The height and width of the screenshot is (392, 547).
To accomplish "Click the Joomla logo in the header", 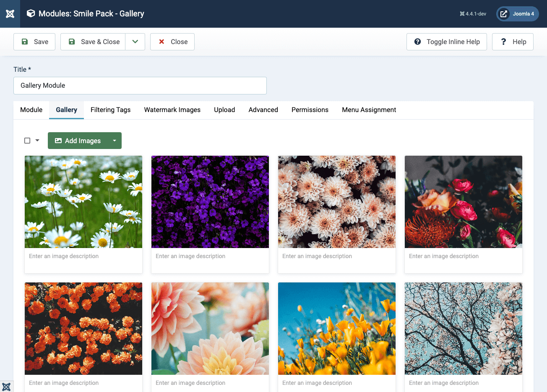I will click(x=10, y=14).
